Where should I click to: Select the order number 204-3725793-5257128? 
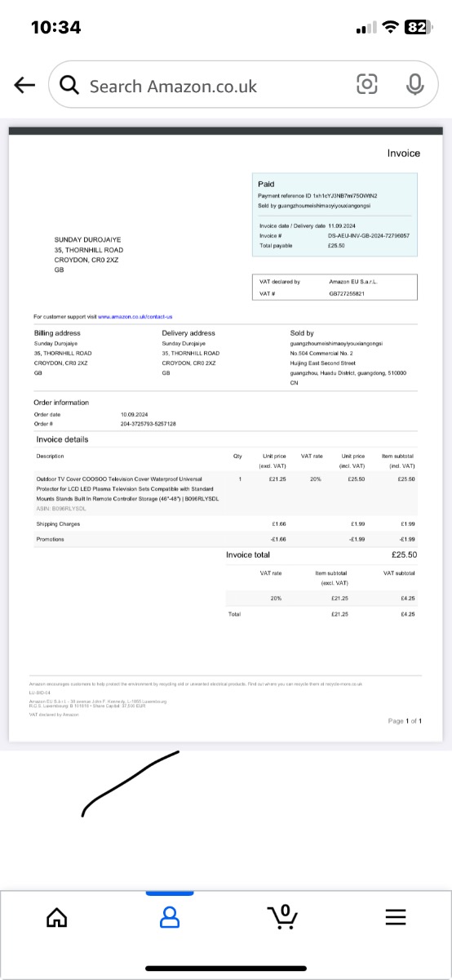pyautogui.click(x=148, y=424)
